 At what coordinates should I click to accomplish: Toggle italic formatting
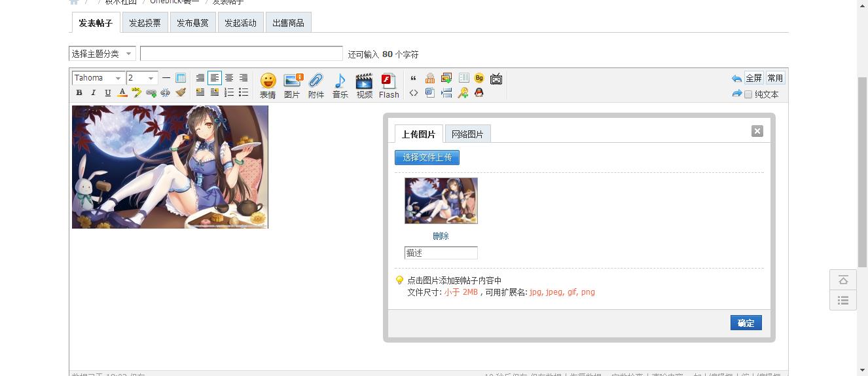click(94, 93)
